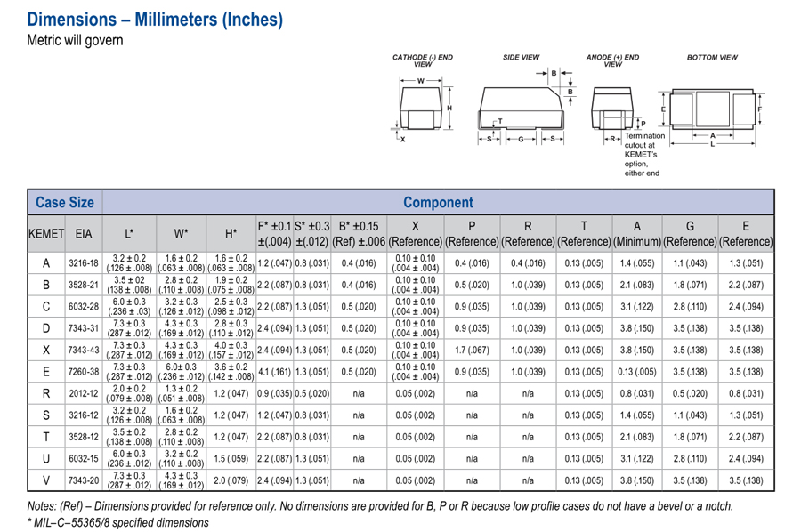Click the EIA code 7343-43 cell
This screenshot has height=532, width=801.
click(84, 350)
